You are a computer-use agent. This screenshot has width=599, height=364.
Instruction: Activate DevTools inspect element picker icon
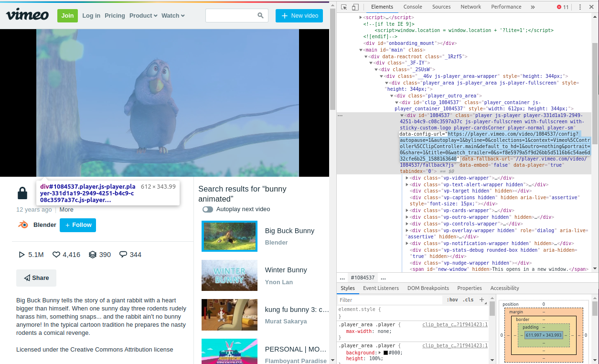pos(344,7)
